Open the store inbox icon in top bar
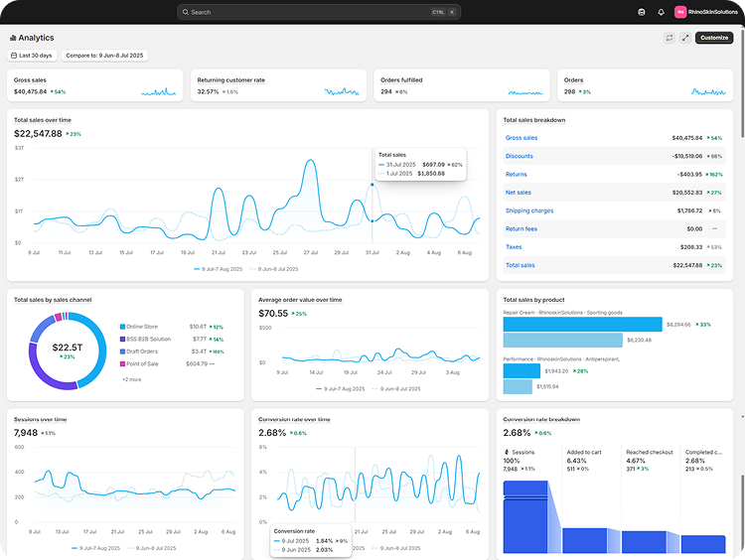Image resolution: width=745 pixels, height=560 pixels. pos(642,12)
